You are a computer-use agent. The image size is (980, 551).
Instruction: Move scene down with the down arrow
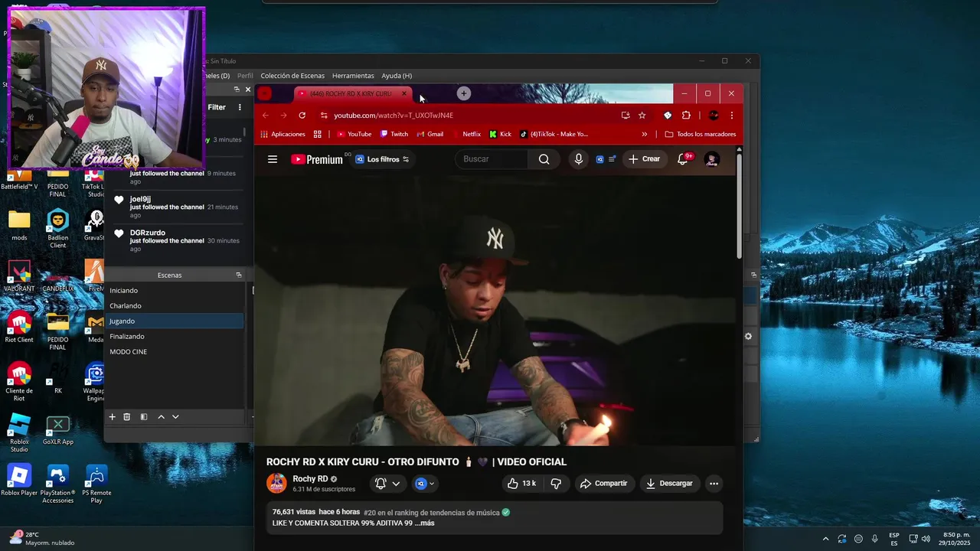175,417
